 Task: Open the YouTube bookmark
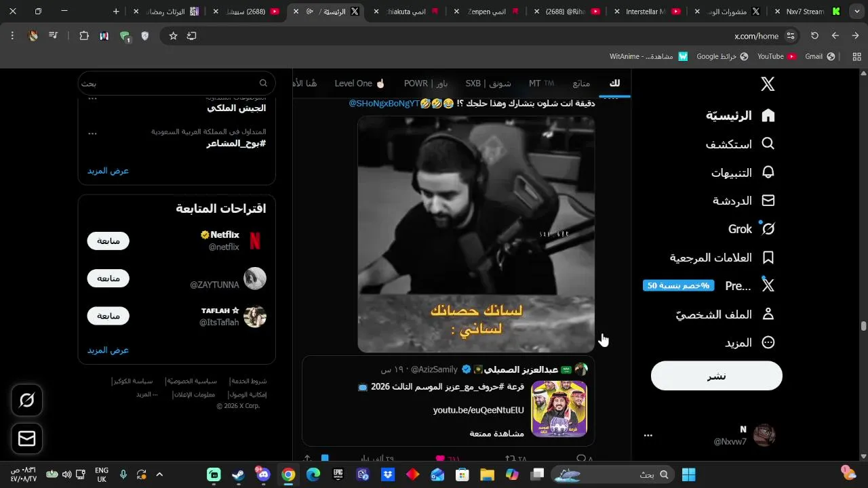point(776,56)
